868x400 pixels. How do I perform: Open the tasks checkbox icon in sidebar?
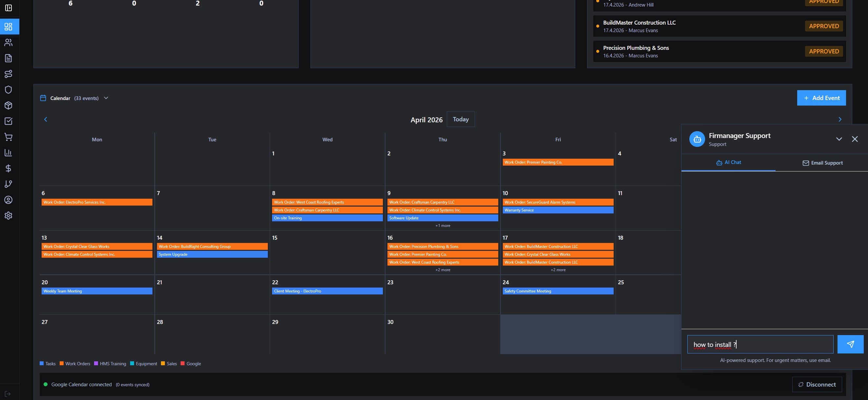point(9,121)
